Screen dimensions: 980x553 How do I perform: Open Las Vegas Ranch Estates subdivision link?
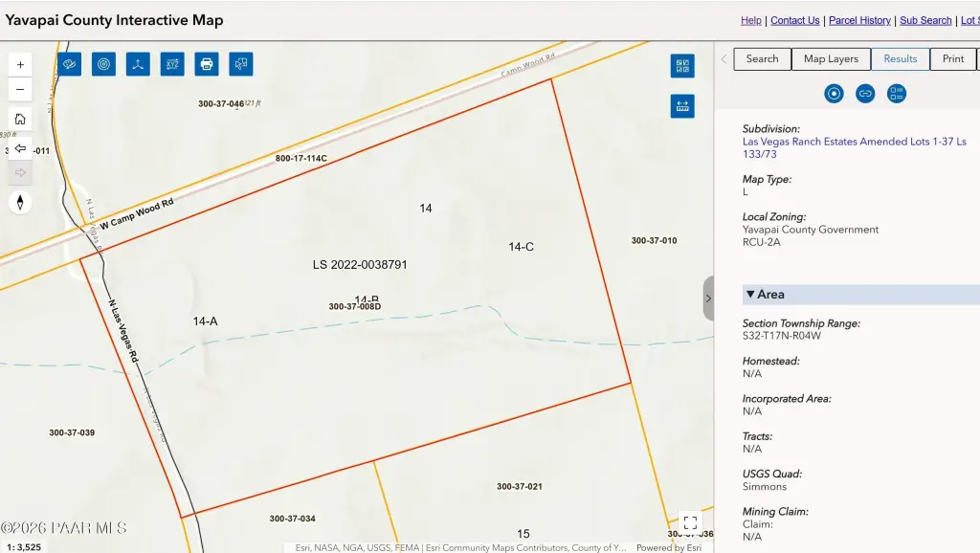click(x=855, y=148)
